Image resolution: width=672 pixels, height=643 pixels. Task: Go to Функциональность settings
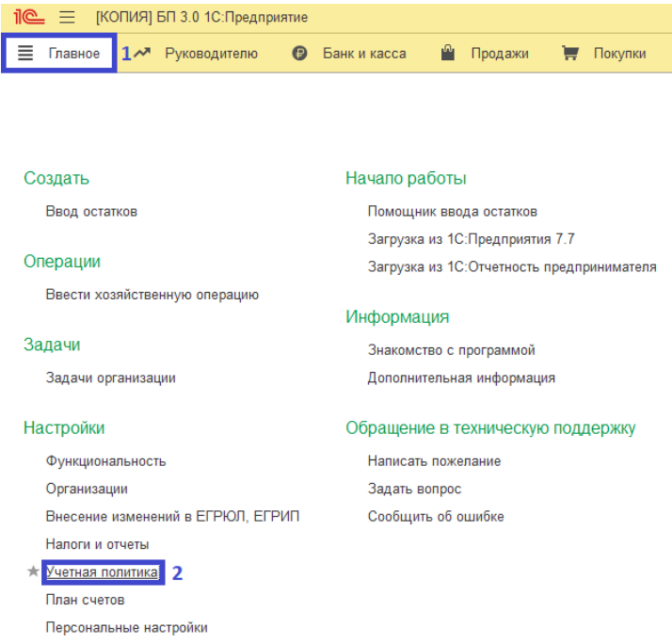click(105, 461)
